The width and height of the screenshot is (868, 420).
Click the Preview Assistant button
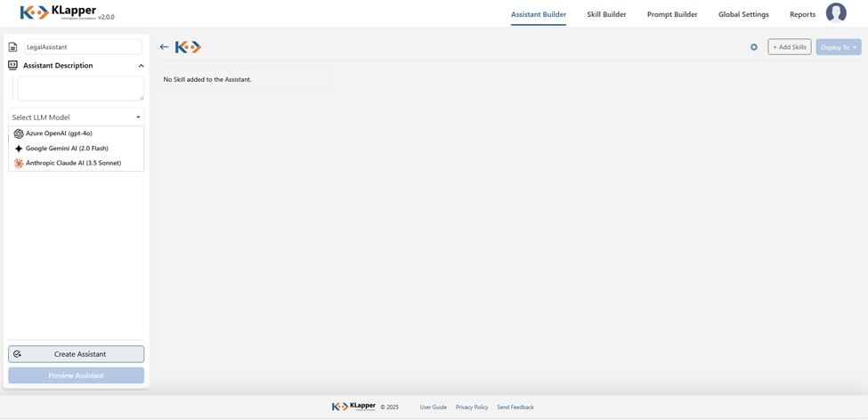77,376
